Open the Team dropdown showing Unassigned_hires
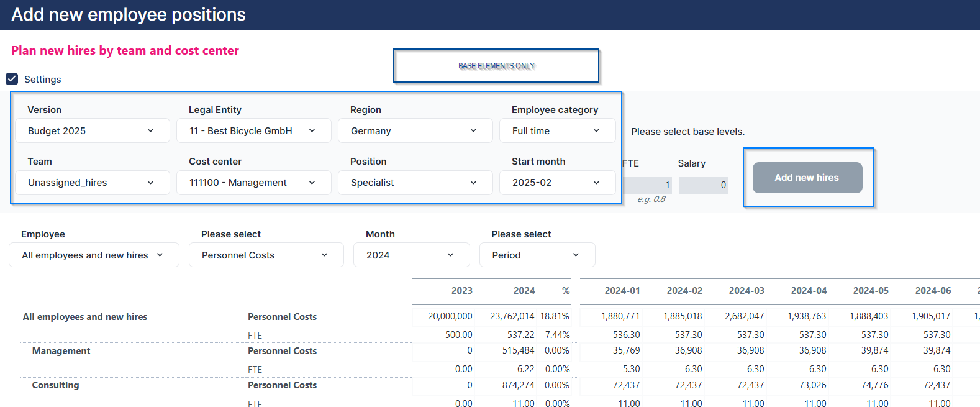Viewport: 980px width, 407px height. (x=92, y=183)
